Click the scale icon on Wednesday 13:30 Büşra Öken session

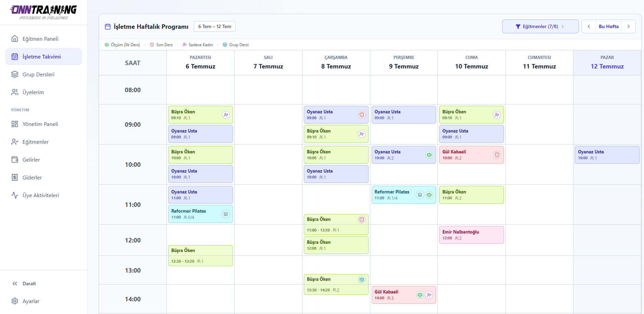pos(362,279)
